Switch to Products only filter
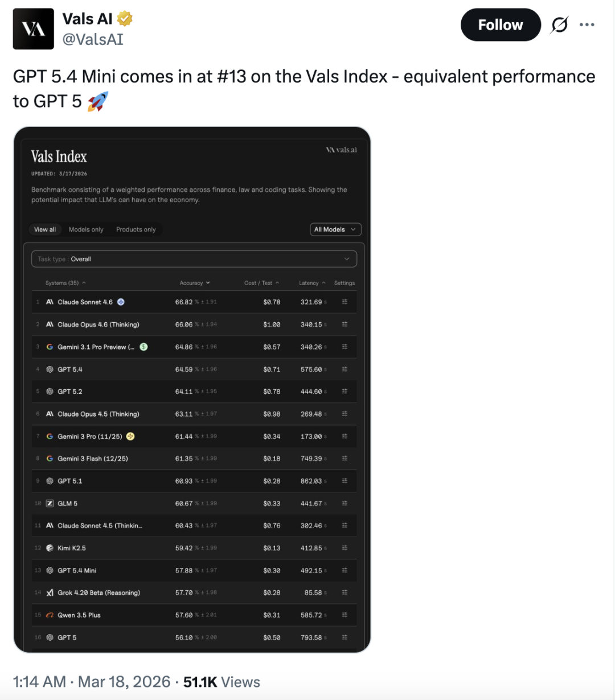This screenshot has height=700, width=615. [136, 229]
